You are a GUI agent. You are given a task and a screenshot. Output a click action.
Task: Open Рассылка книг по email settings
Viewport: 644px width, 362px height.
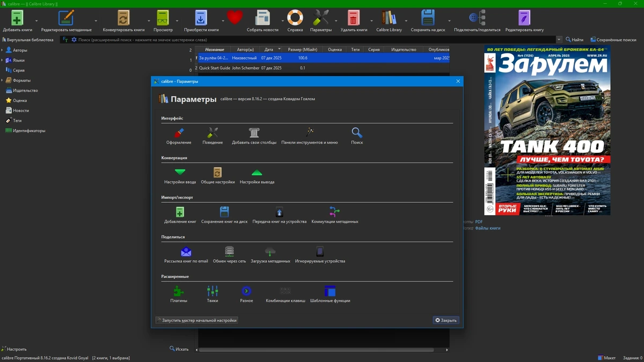(186, 255)
